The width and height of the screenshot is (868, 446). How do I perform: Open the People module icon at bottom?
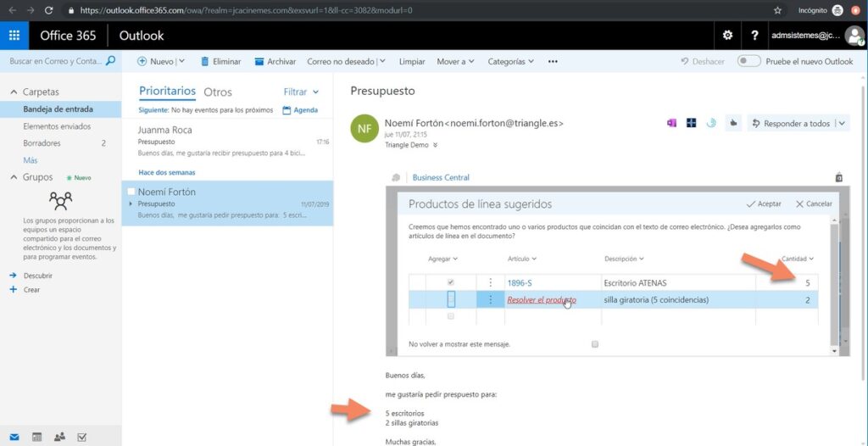[x=59, y=438]
